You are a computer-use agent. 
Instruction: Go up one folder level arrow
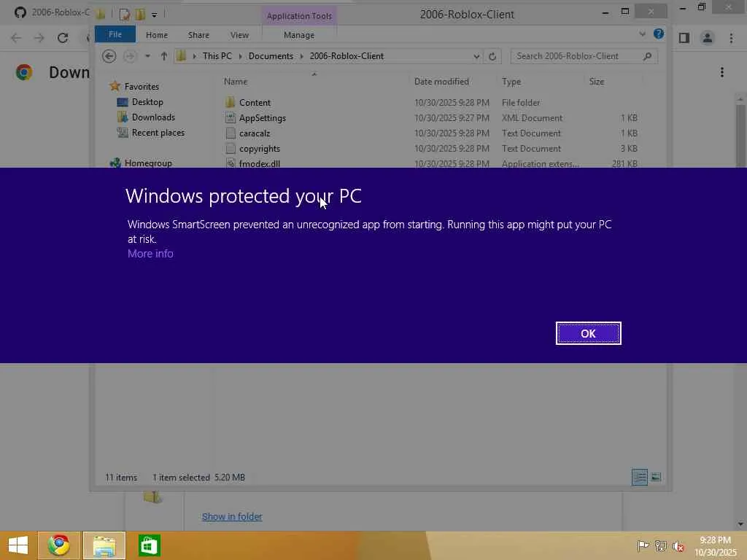(x=164, y=56)
